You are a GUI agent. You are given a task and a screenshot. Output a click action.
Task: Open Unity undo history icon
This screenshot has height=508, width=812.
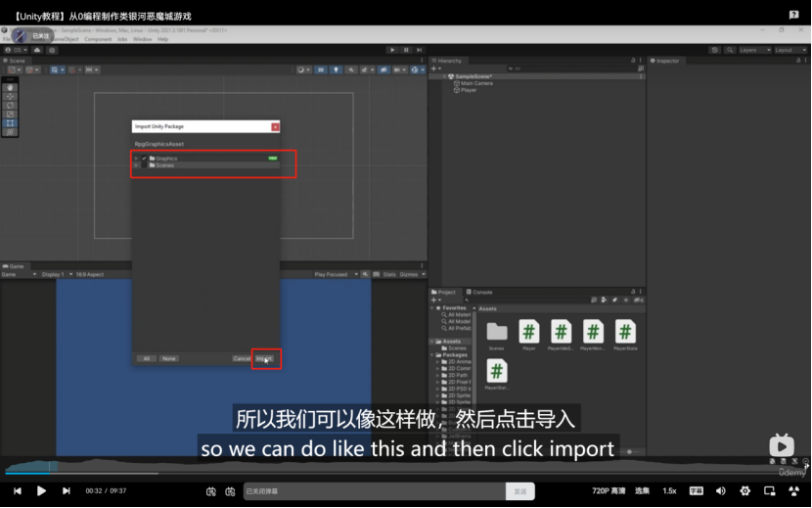pyautogui.click(x=714, y=50)
